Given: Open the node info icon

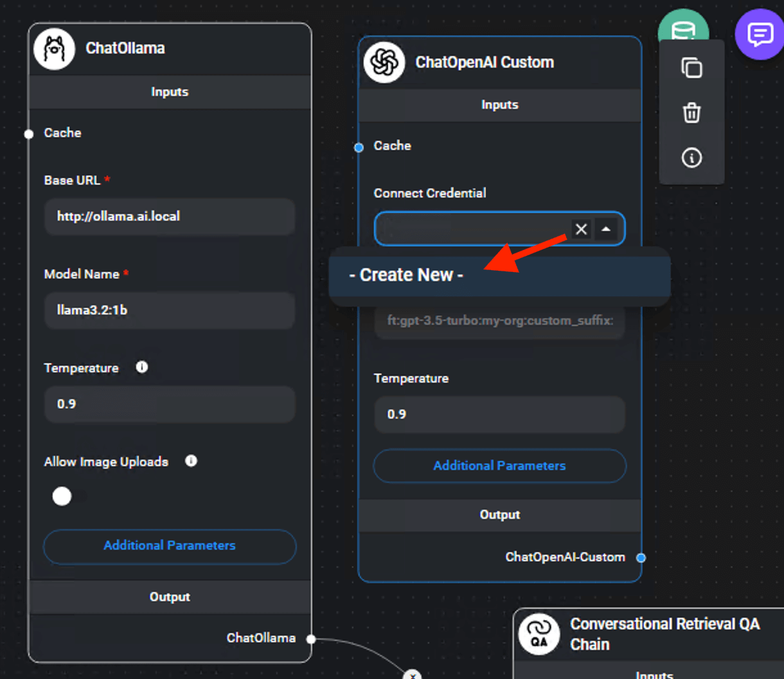Looking at the screenshot, I should [x=691, y=158].
